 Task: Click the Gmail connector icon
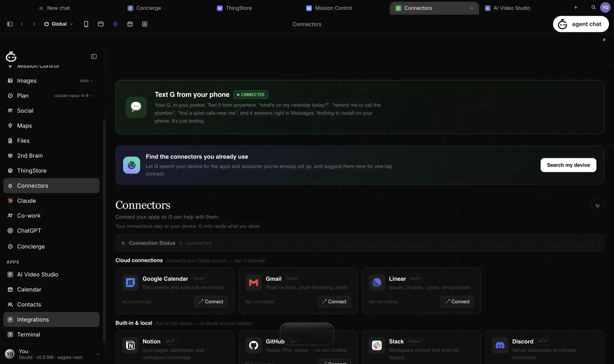tap(254, 283)
